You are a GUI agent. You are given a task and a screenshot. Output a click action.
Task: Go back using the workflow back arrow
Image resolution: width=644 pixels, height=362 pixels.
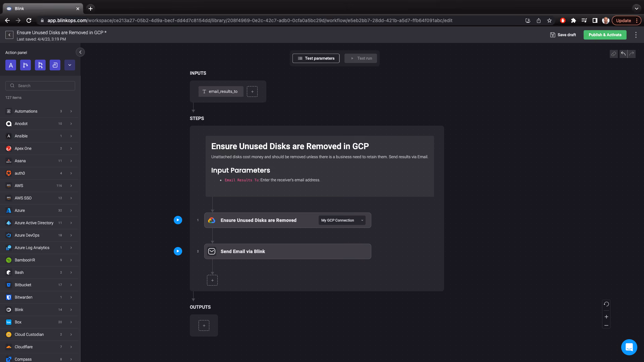point(9,35)
